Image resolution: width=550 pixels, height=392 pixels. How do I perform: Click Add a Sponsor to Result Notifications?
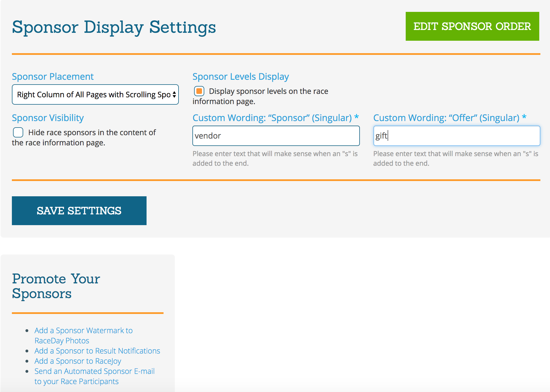click(97, 351)
